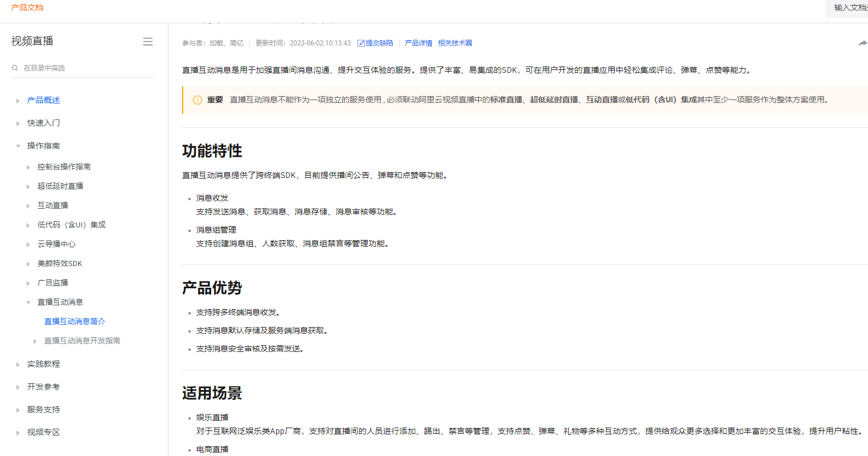This screenshot has width=868, height=456.
Task: Click the 提交缺陷 edit icon
Action: click(361, 43)
